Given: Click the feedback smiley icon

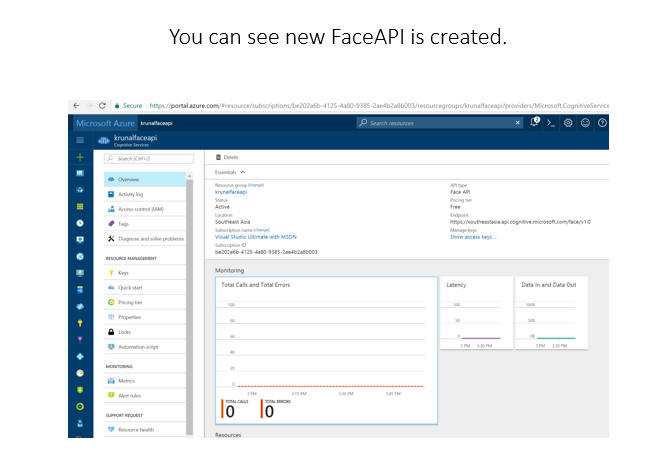Looking at the screenshot, I should click(585, 122).
